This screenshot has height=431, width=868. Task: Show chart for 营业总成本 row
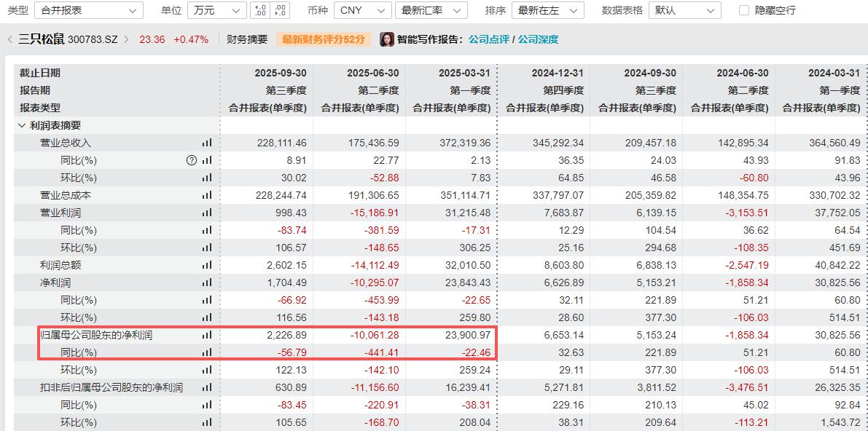click(207, 195)
